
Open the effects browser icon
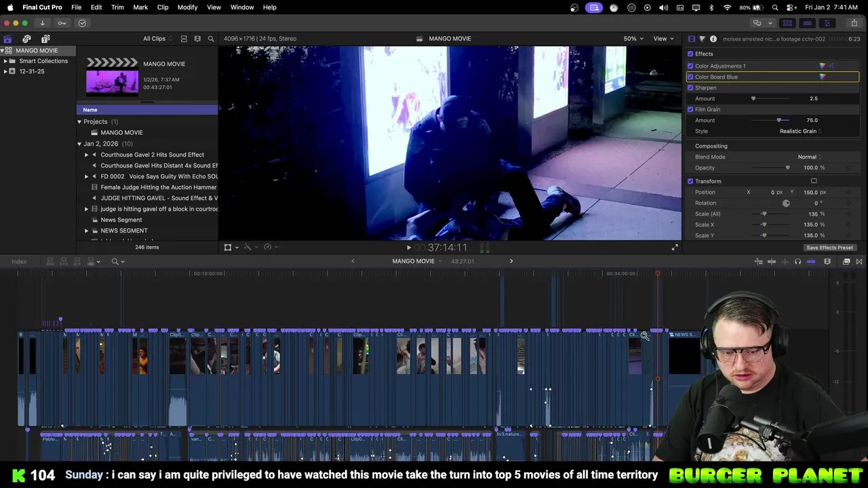pyautogui.click(x=846, y=262)
